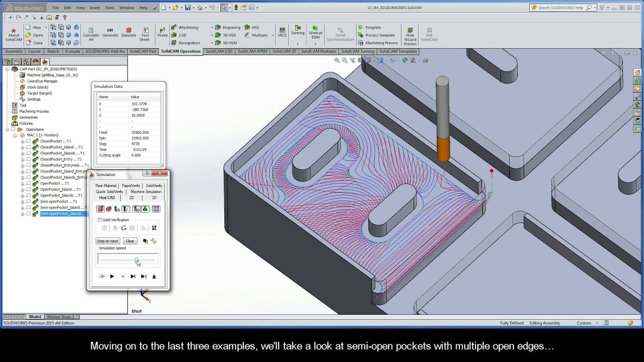This screenshot has width=644, height=362.
Task: Click the Clear button
Action: coord(130,241)
